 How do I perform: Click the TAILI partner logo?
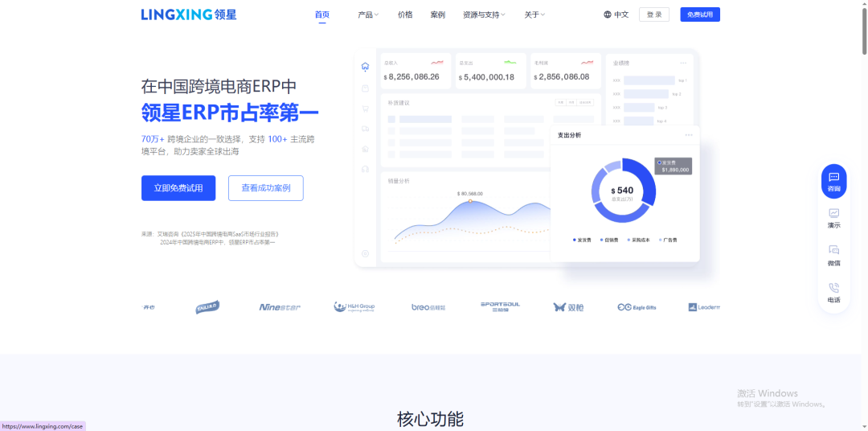207,307
